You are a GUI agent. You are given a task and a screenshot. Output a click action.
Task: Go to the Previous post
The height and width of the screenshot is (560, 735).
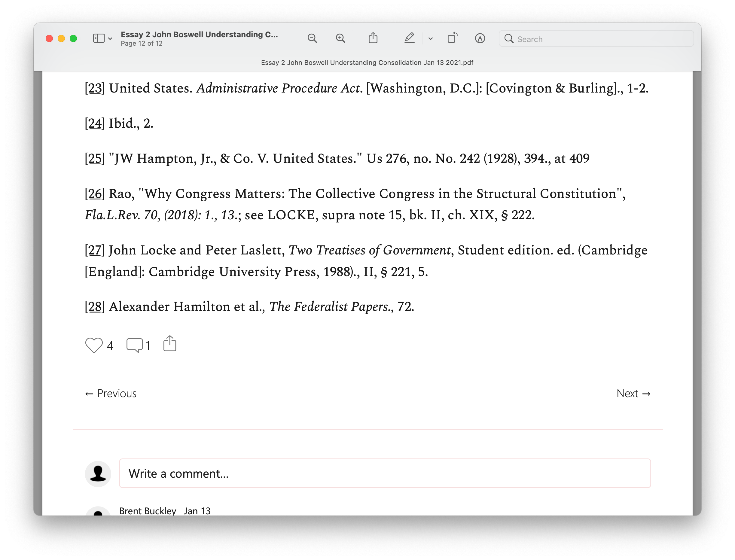111,394
